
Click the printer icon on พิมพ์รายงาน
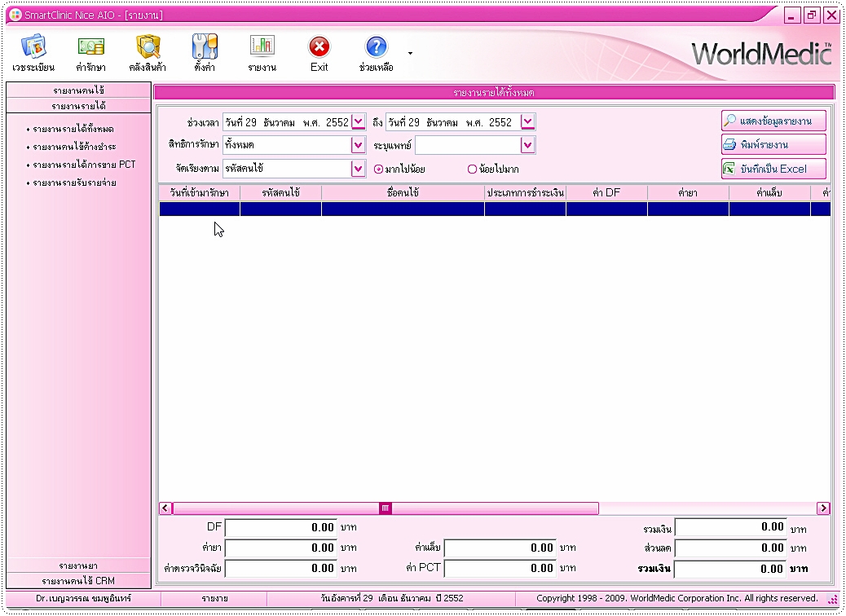pos(729,144)
